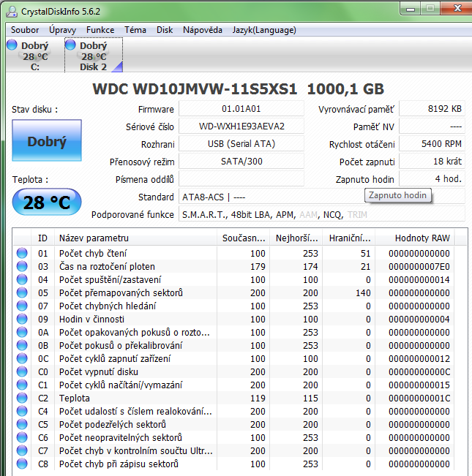
Task: Click the grayed-out AAM feature label
Action: click(308, 215)
